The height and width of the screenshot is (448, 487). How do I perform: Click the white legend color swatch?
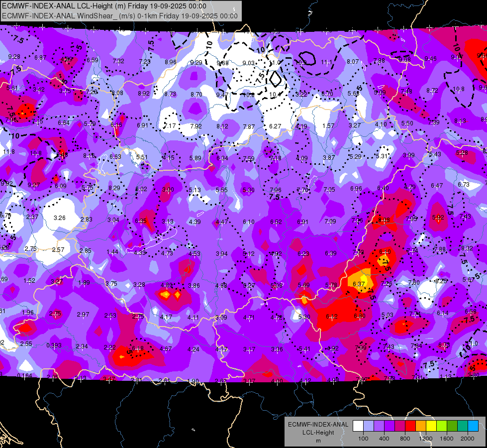(358, 426)
